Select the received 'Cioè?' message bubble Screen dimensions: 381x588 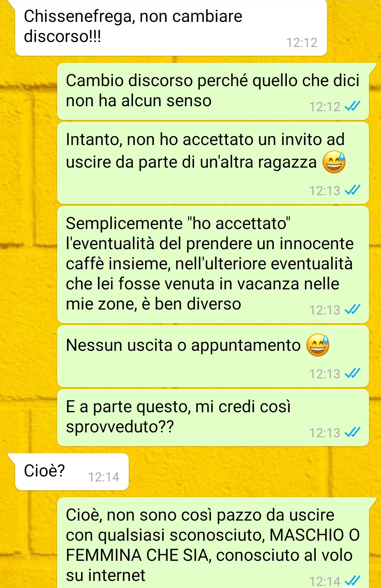coord(72,472)
